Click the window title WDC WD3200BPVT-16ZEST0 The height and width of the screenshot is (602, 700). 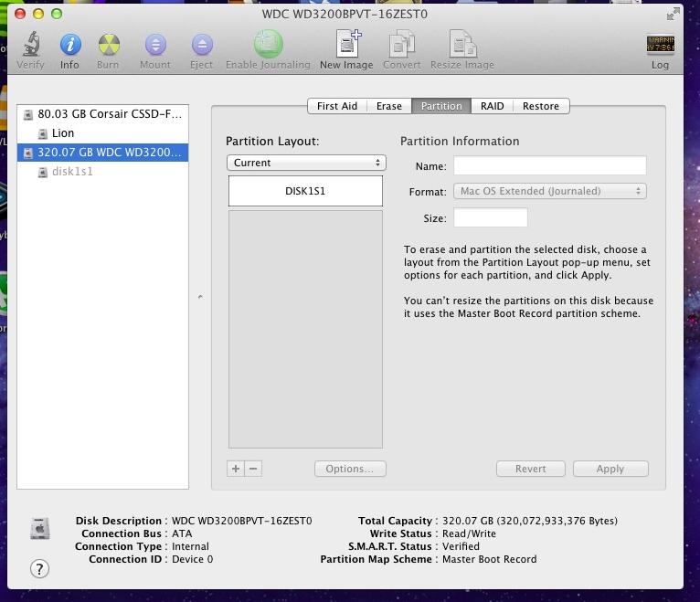345,15
